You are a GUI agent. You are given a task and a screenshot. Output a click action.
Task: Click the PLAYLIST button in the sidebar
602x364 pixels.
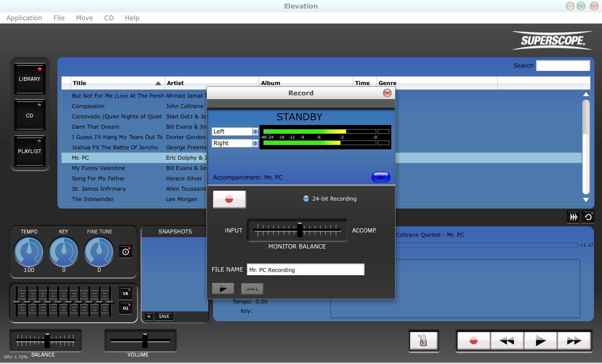pos(30,151)
